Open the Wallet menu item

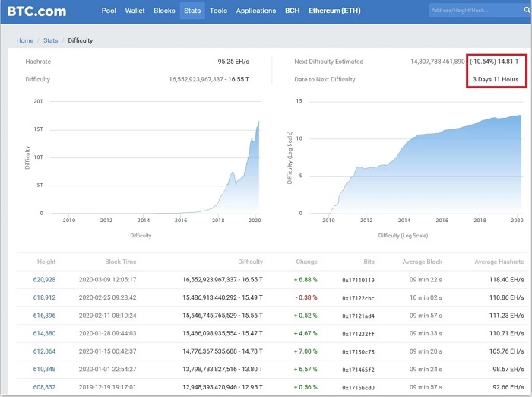135,11
